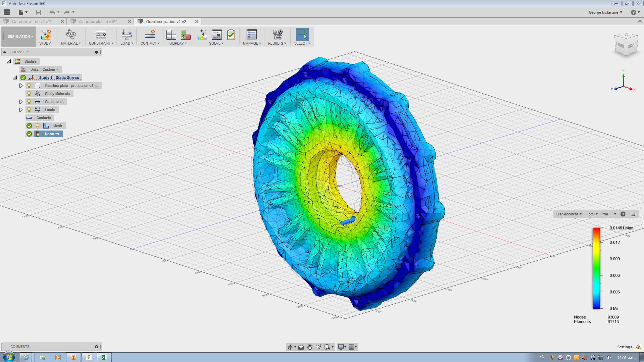Open the Displacement result type dropdown

pos(568,214)
